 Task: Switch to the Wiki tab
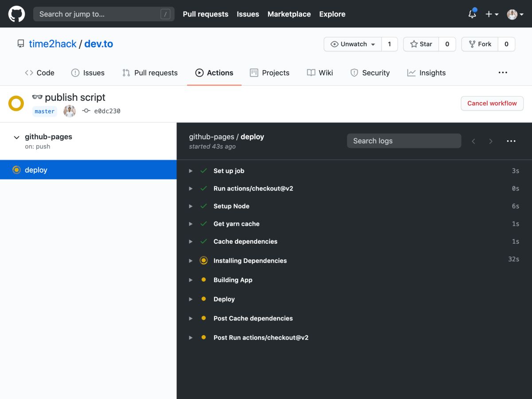(x=320, y=73)
